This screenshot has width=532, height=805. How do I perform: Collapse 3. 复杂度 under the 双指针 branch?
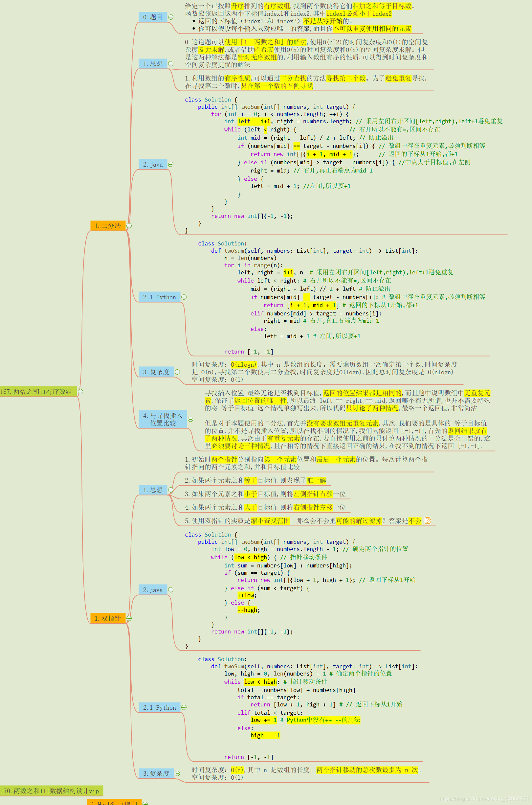tap(177, 773)
